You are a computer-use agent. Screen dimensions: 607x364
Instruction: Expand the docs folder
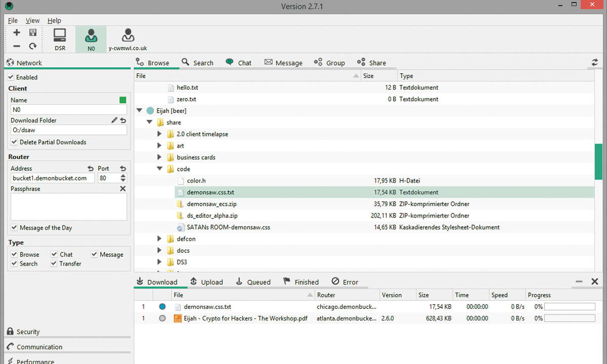tap(159, 250)
